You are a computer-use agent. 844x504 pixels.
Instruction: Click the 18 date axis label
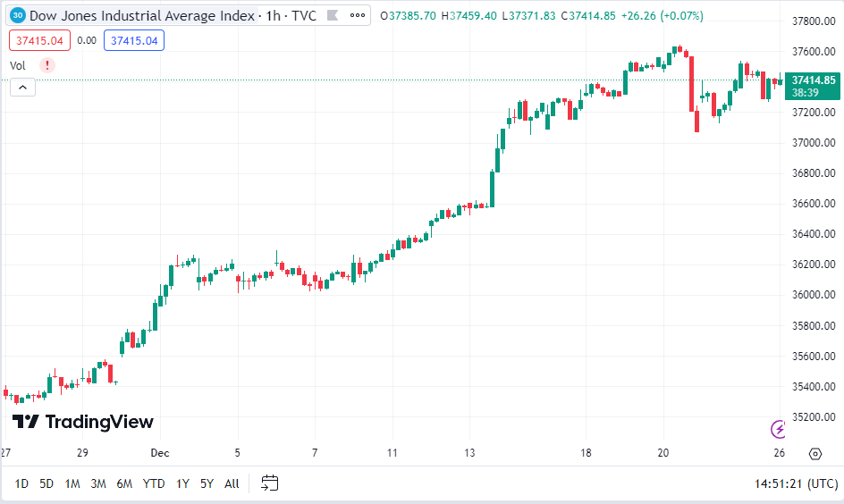pos(586,453)
